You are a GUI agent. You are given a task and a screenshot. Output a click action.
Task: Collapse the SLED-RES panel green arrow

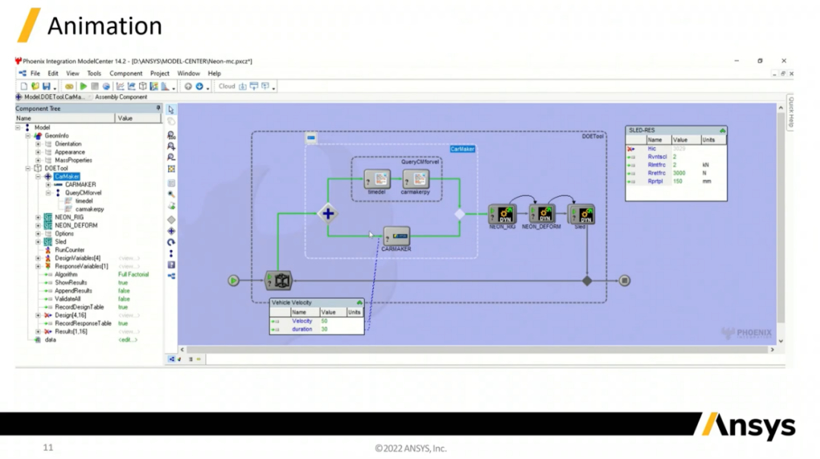coord(722,130)
